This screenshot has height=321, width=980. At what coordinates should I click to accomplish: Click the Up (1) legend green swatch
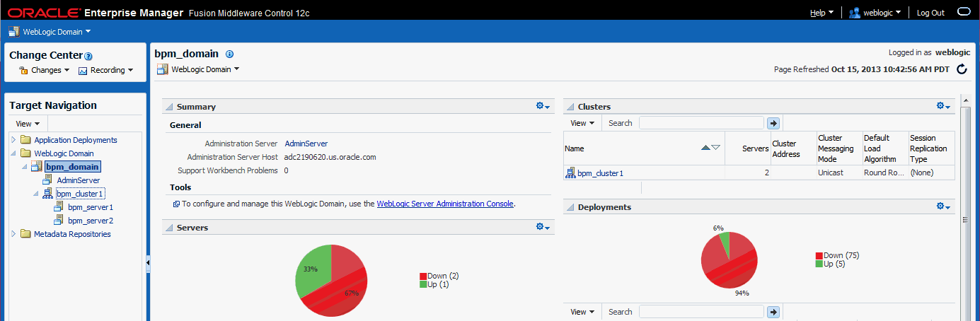point(423,284)
